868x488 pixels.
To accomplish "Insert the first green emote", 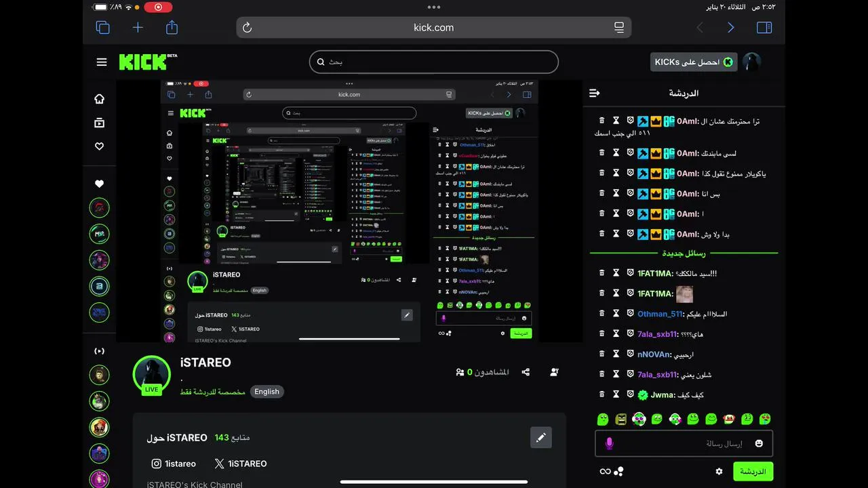I will [603, 419].
